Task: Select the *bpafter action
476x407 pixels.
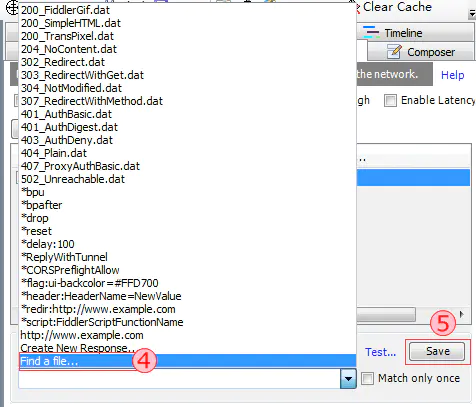Action: click(187, 205)
